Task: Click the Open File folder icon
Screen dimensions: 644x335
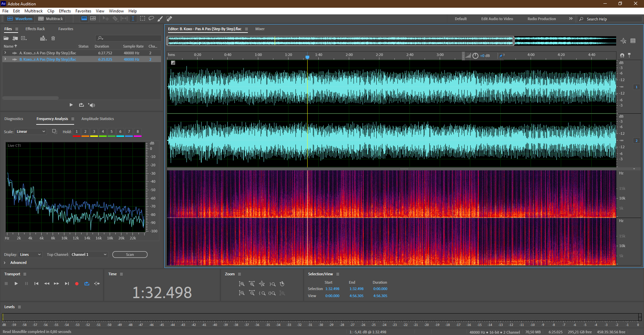Action: point(6,38)
